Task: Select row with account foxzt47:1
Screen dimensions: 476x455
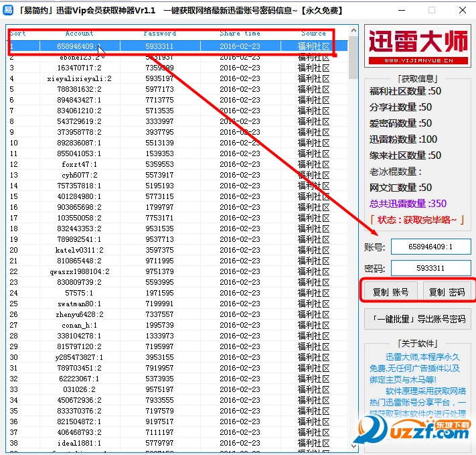Action: pyautogui.click(x=177, y=164)
